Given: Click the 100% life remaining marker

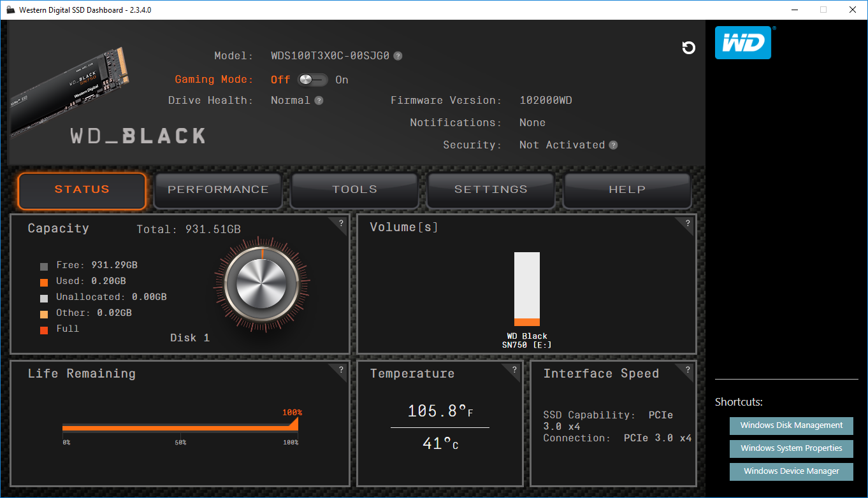Looking at the screenshot, I should 293,413.
